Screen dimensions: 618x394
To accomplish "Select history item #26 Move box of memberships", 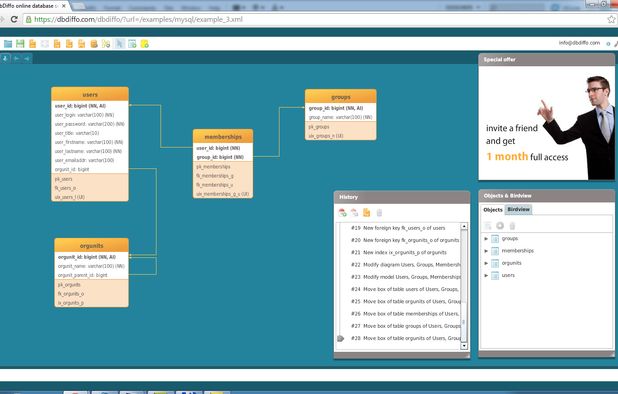I will [x=405, y=314].
